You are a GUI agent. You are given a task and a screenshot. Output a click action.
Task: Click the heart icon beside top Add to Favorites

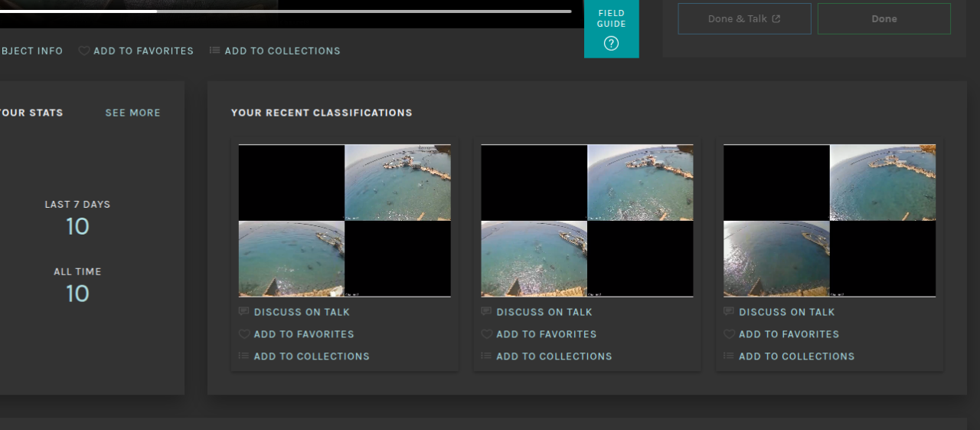[x=84, y=51]
